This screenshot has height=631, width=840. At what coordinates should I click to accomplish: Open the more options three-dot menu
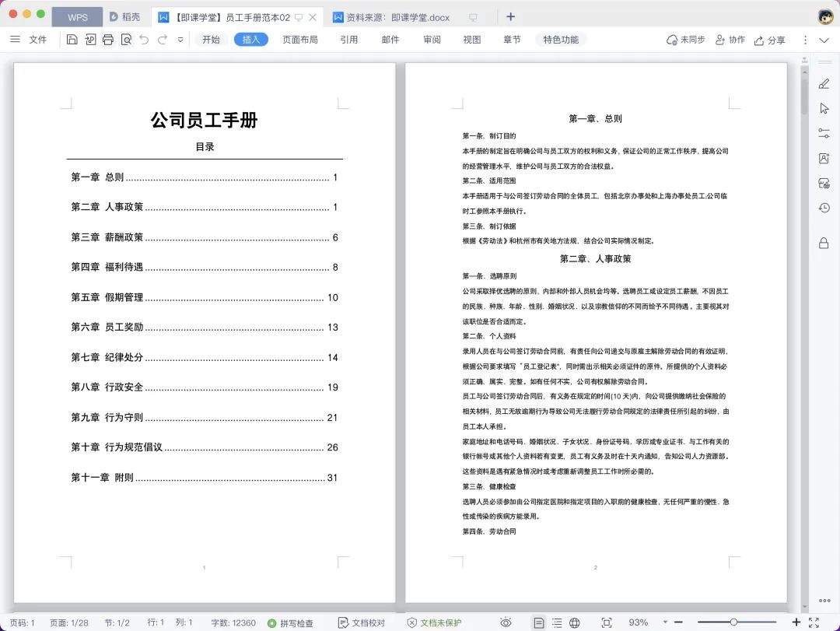tap(805, 40)
